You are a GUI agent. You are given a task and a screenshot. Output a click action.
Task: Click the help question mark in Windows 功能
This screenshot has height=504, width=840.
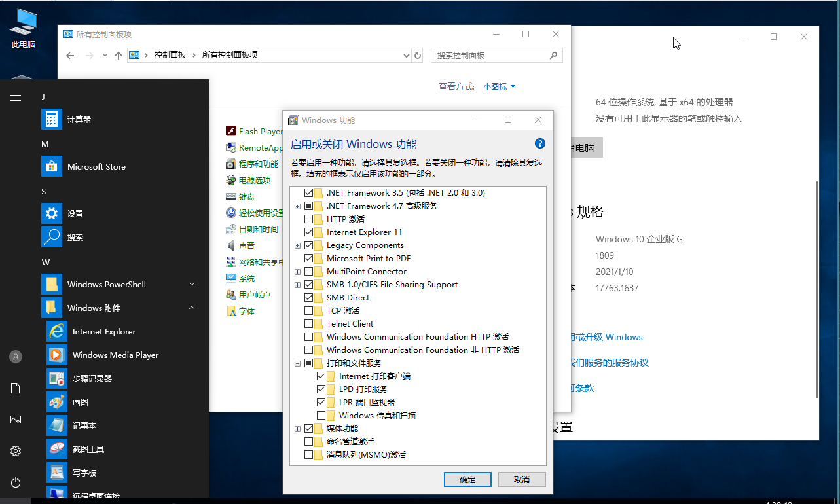(540, 144)
